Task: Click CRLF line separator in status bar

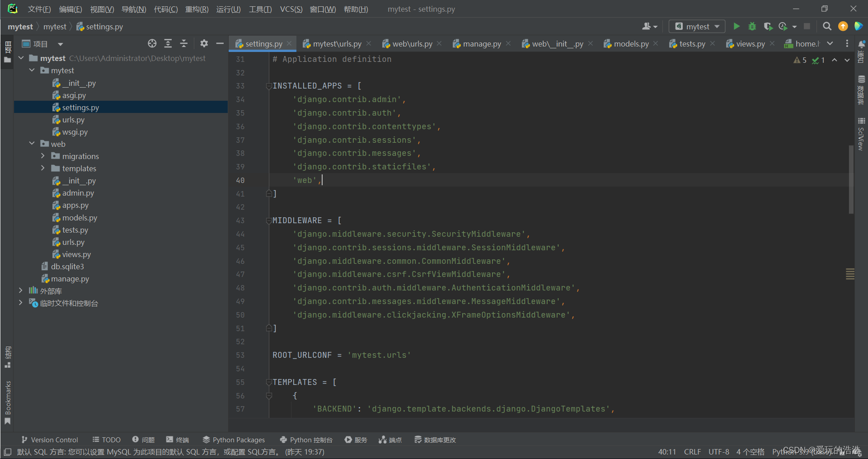Action: (692, 452)
